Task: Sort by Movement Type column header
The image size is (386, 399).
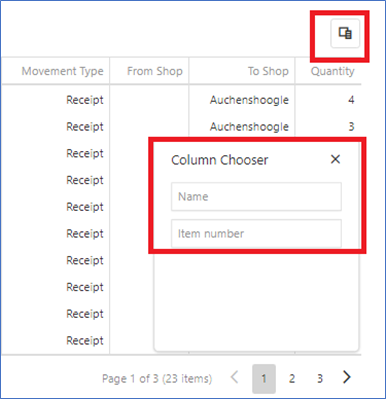Action: (x=63, y=71)
